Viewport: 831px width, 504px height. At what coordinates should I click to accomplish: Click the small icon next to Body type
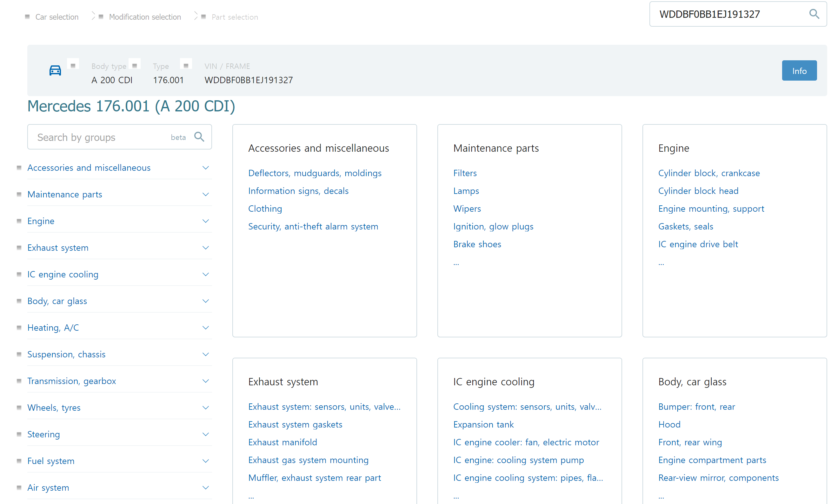tap(135, 65)
